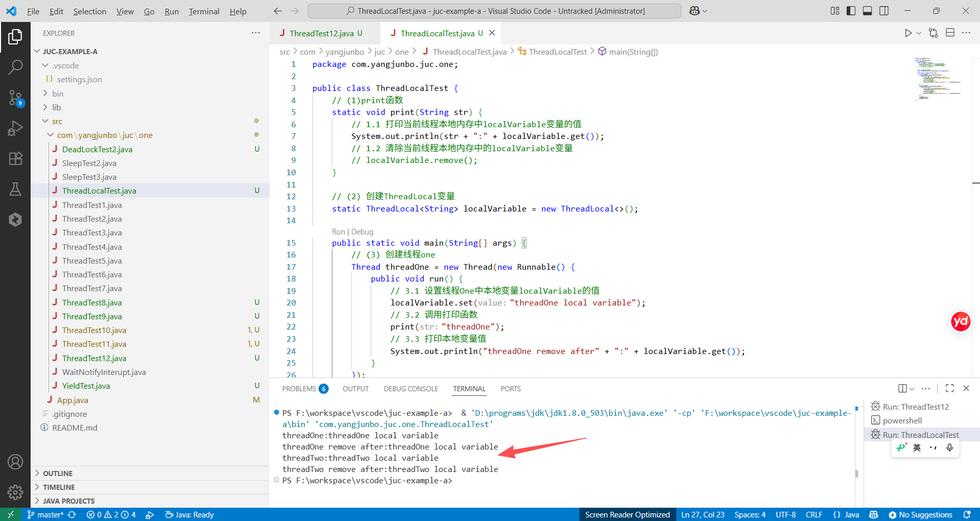Open Copilot chat icon in title bar

click(x=695, y=11)
